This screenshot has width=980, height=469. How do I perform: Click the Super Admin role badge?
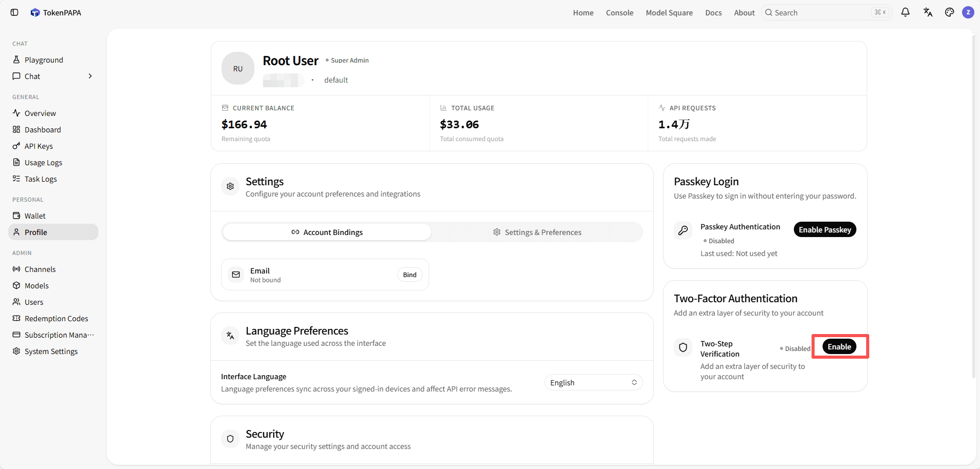coord(347,60)
